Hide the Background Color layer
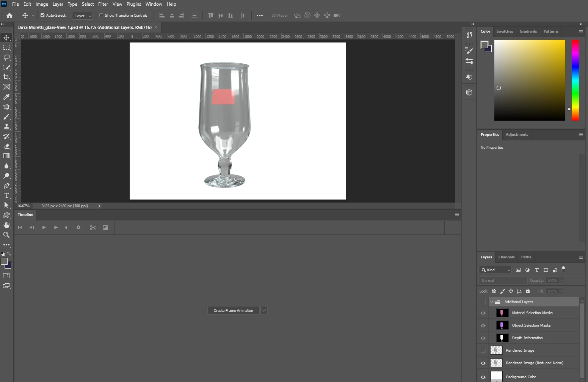This screenshot has height=382, width=588. (483, 377)
